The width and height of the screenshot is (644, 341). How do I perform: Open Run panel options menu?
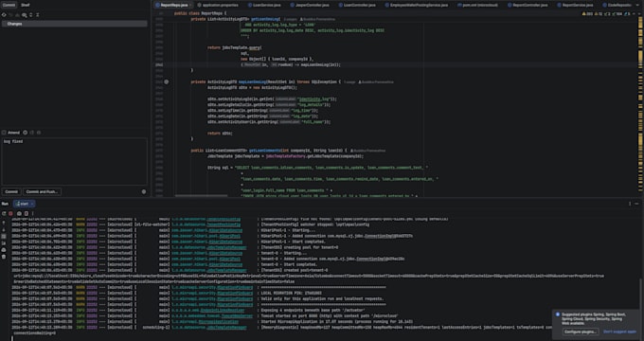coord(630,204)
